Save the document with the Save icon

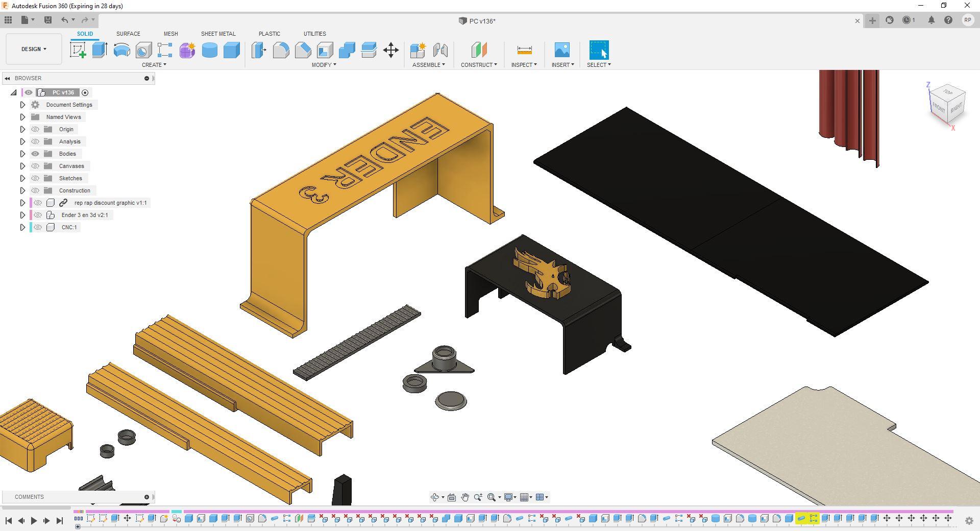pos(48,20)
